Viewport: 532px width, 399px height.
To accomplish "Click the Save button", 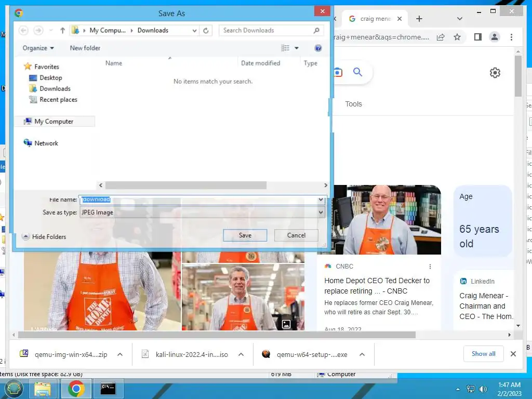I will coord(245,235).
